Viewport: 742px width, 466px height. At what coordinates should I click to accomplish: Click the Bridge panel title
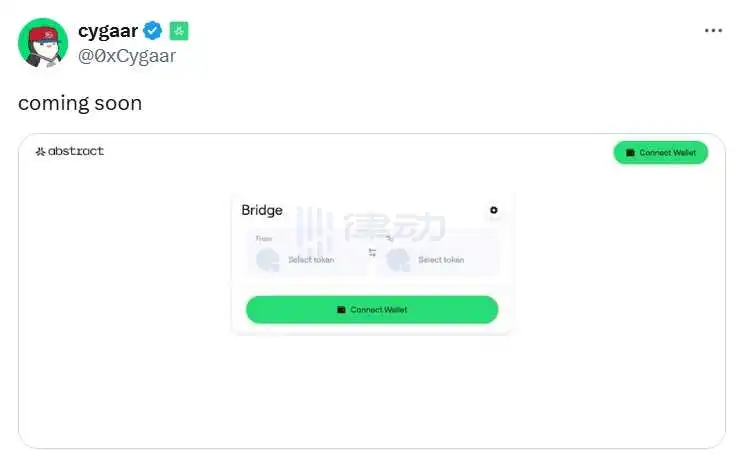[x=262, y=210]
